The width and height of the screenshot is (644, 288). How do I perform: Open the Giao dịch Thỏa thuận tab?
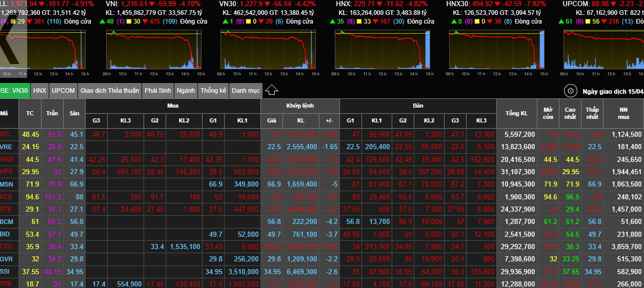pos(110,91)
